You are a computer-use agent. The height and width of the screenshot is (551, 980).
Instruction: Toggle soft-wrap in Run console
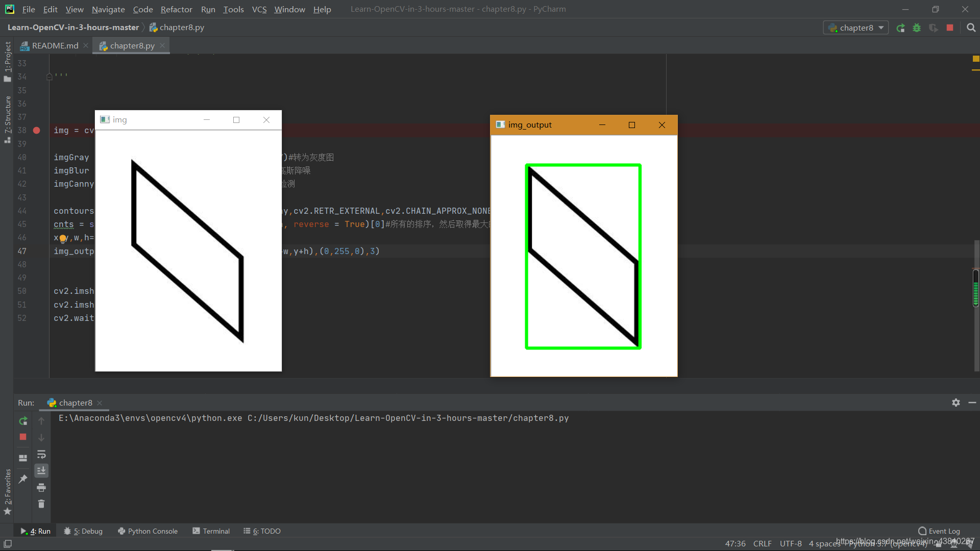41,454
